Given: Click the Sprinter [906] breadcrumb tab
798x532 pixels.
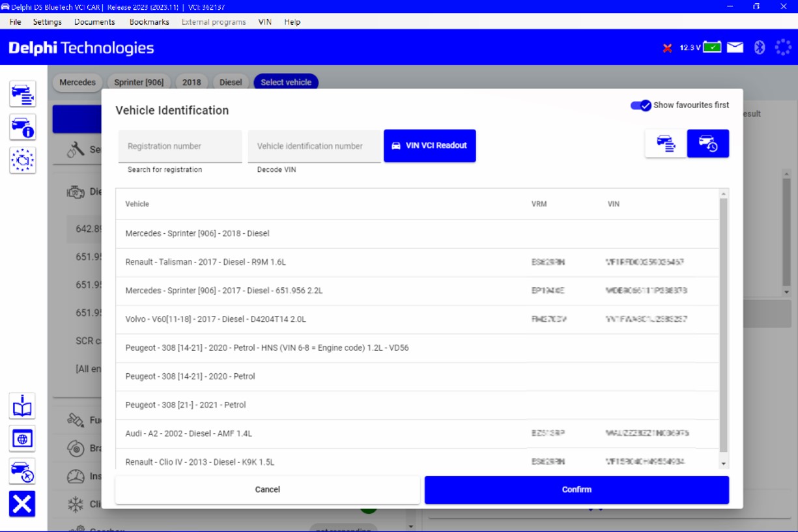Looking at the screenshot, I should [x=139, y=82].
